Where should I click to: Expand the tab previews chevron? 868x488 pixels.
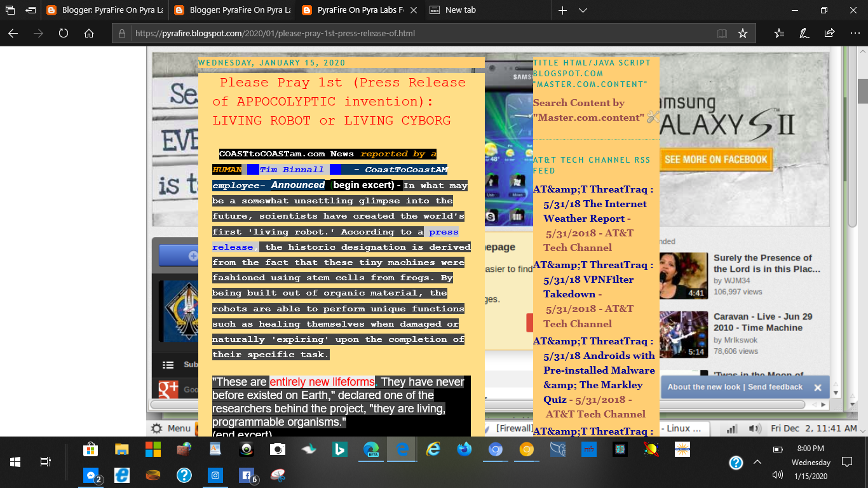(583, 10)
